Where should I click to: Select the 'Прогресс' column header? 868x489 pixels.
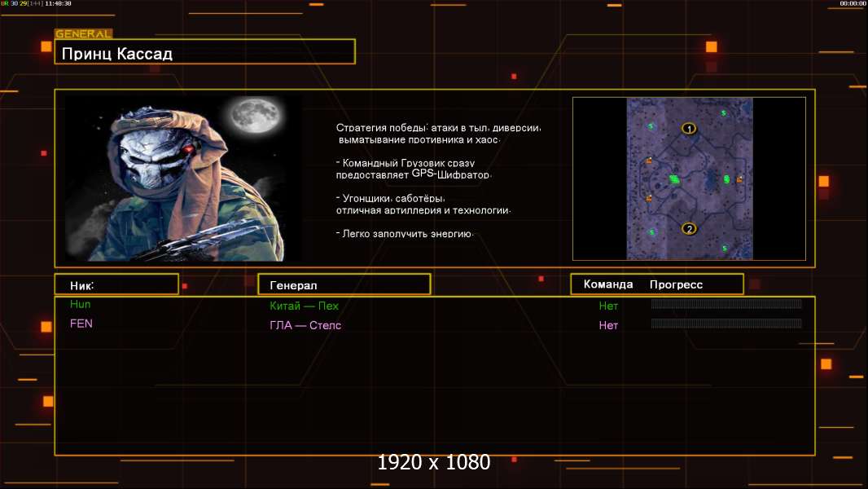tap(676, 284)
